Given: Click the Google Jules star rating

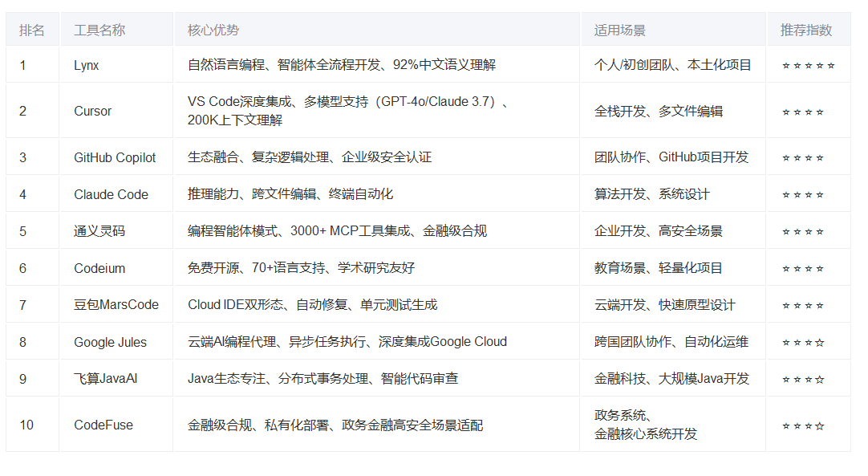Looking at the screenshot, I should (803, 343).
